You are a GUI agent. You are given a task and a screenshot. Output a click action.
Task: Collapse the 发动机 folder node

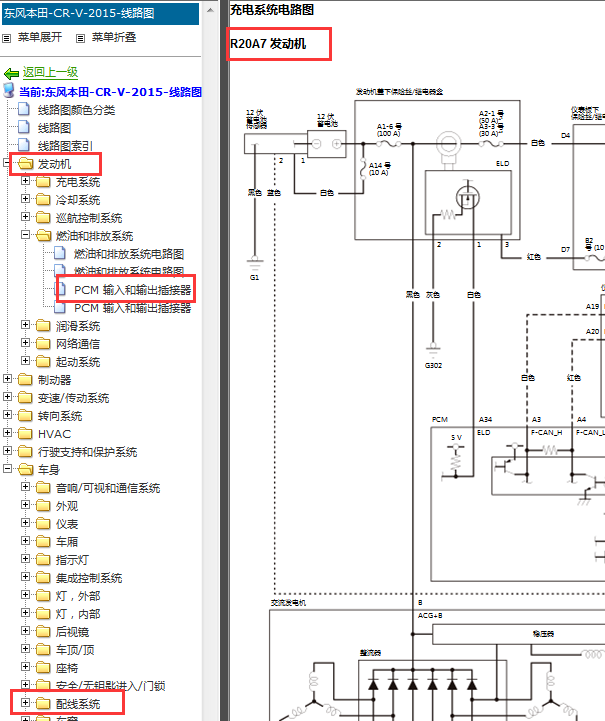[7, 163]
